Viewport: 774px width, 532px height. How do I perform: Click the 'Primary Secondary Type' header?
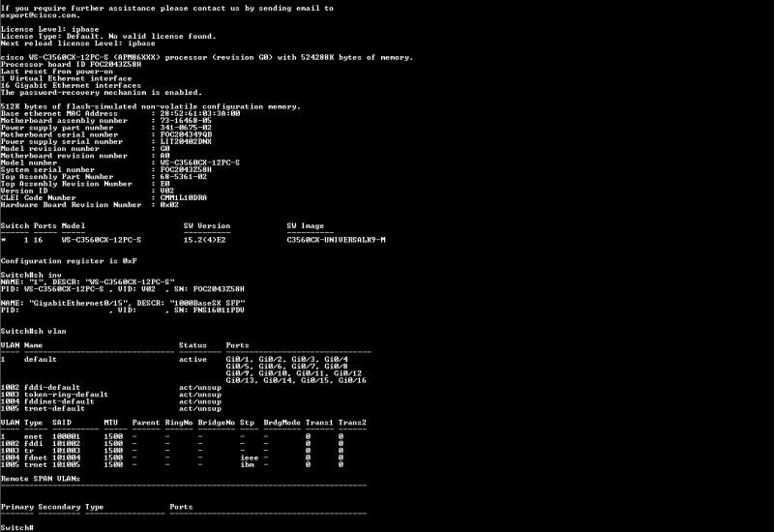[x=52, y=507]
